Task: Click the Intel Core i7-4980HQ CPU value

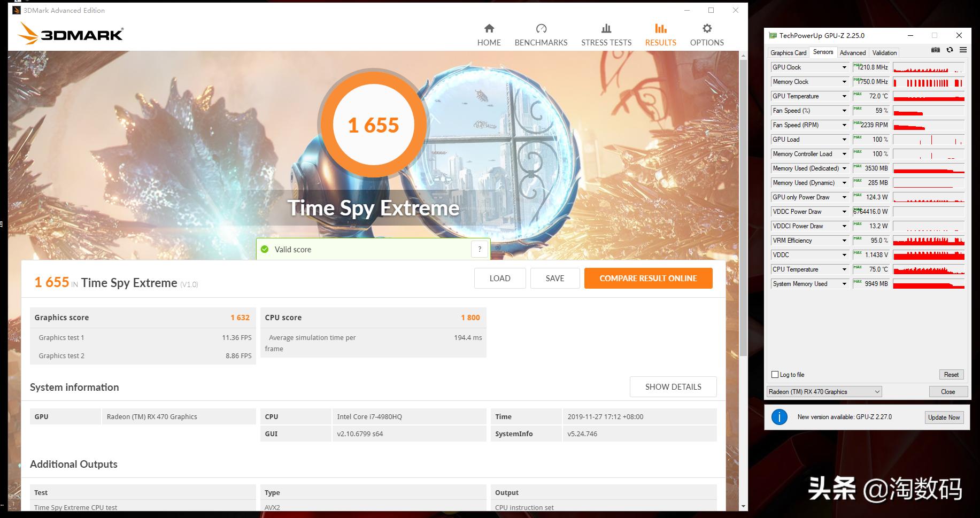Action: (369, 416)
